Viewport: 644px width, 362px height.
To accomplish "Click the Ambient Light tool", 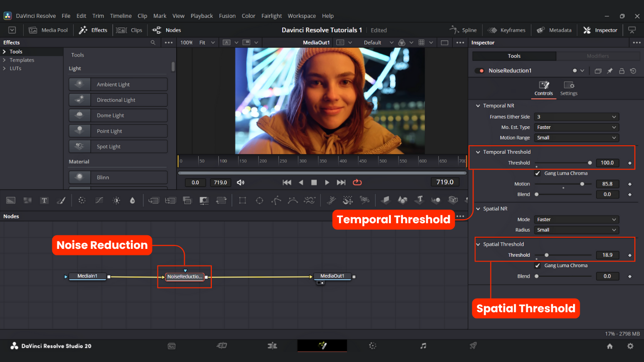I will (118, 84).
